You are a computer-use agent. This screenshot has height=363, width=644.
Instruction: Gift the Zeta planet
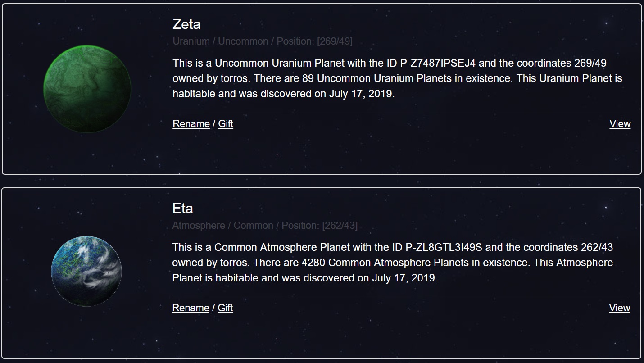tap(226, 124)
